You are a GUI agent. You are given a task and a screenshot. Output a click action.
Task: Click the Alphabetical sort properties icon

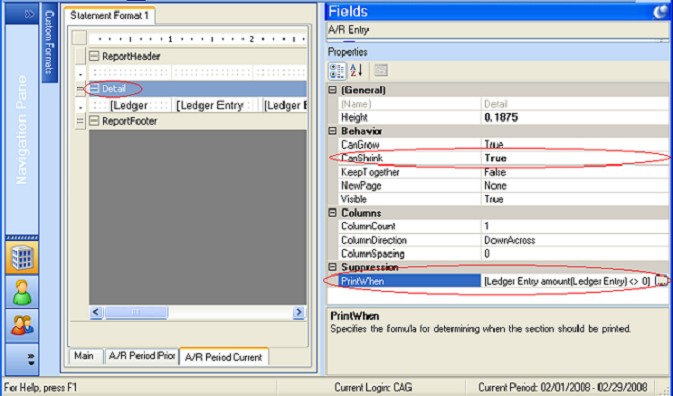tap(356, 70)
